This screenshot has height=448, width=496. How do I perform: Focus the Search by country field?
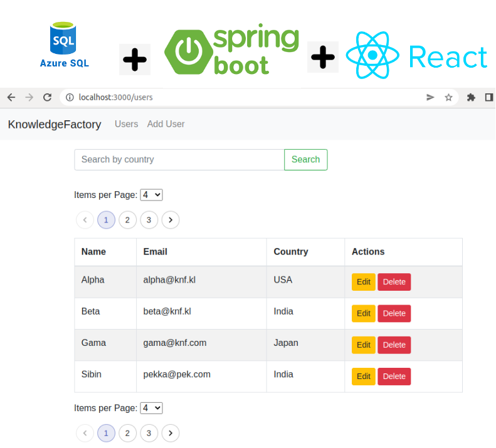pos(179,160)
